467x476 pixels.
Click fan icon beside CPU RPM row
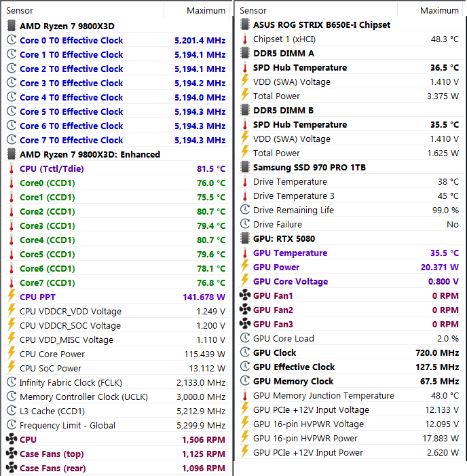click(12, 439)
